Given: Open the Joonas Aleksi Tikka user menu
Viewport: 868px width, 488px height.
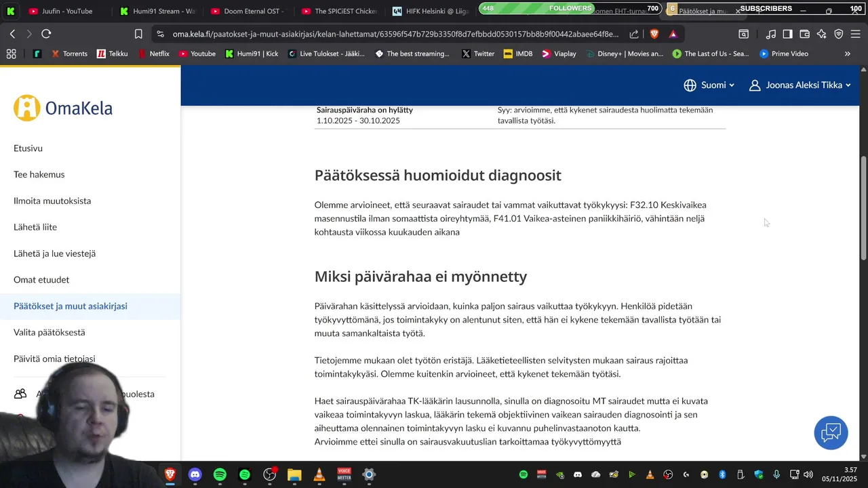Looking at the screenshot, I should tap(800, 85).
